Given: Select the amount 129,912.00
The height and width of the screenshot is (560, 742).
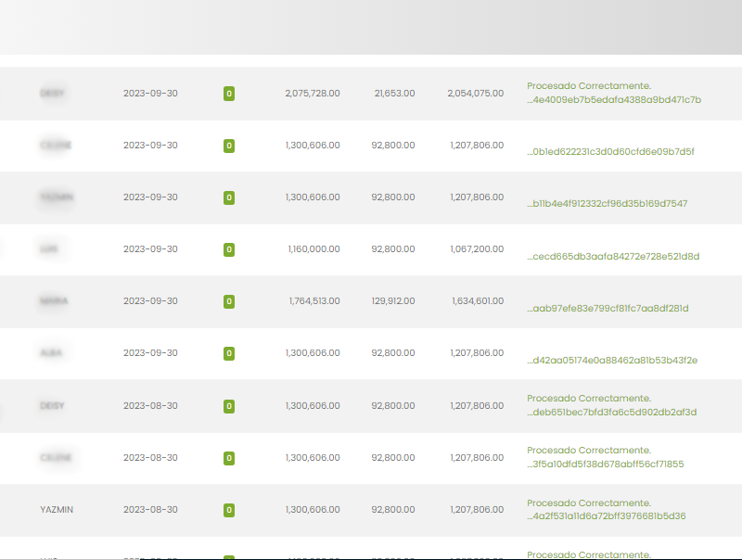Looking at the screenshot, I should coord(392,301).
